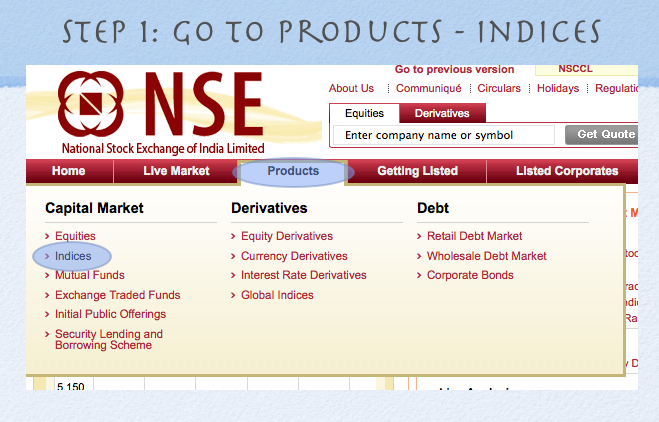
Task: Click the Get Quote button
Action: click(x=602, y=135)
